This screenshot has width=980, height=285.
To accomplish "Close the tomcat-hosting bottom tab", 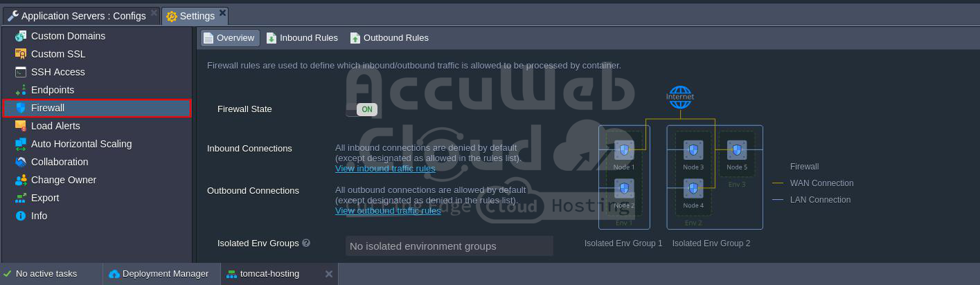I will click(x=329, y=274).
